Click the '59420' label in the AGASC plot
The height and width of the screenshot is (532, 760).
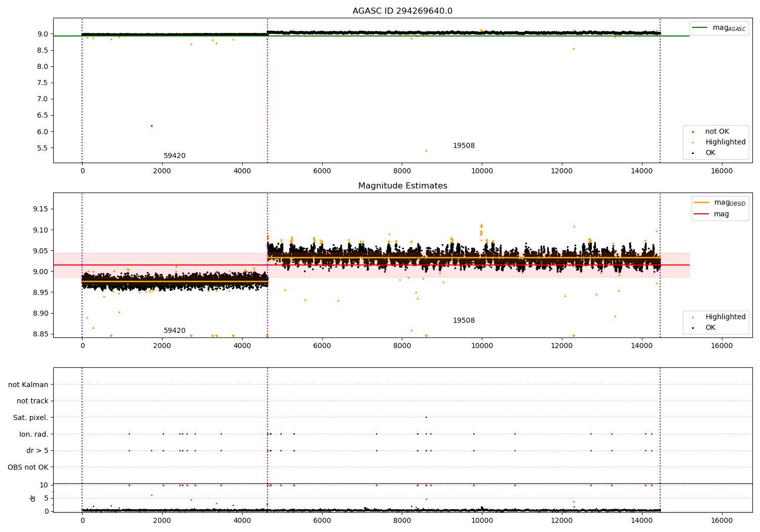[x=174, y=156]
